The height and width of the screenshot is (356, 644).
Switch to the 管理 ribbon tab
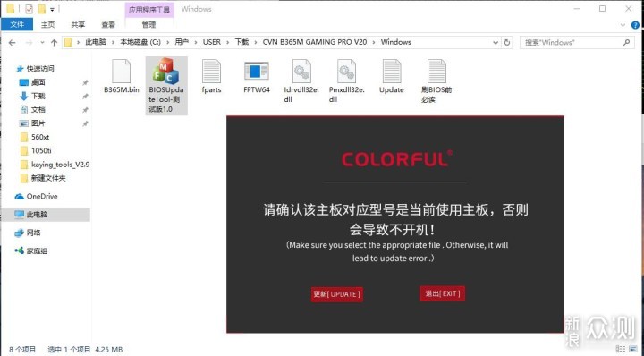coord(148,25)
